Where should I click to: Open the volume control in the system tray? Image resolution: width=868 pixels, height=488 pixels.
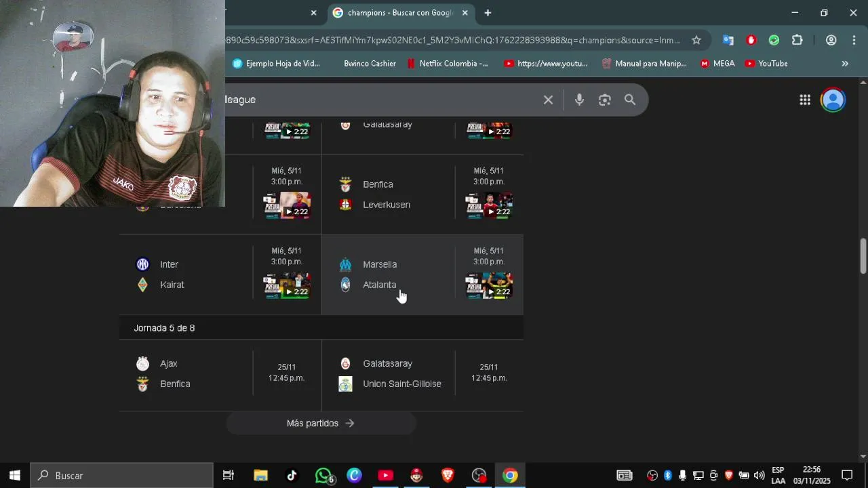pos(759,475)
